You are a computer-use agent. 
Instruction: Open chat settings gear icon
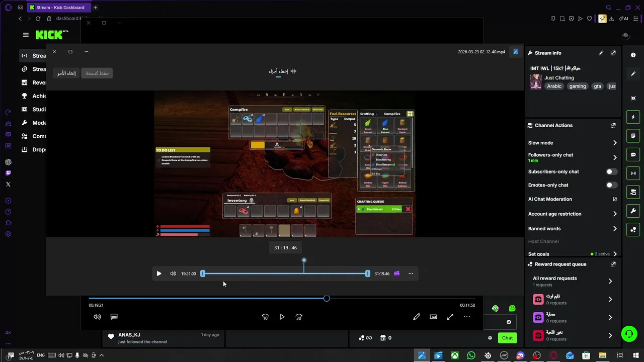[490, 338]
